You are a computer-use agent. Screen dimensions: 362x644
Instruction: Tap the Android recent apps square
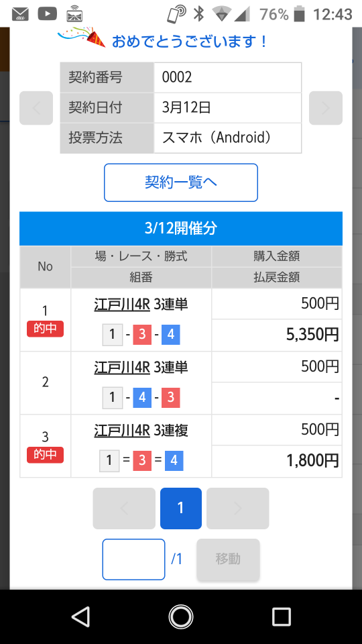[282, 616]
